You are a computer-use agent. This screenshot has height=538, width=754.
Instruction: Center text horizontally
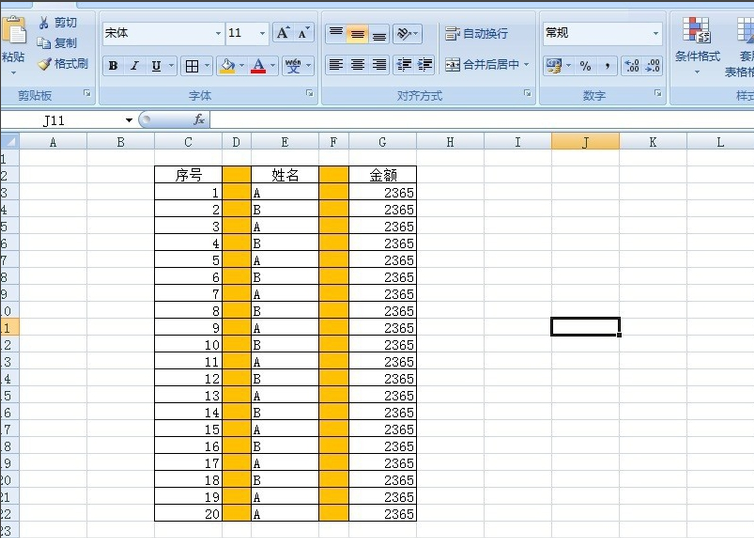pos(357,64)
